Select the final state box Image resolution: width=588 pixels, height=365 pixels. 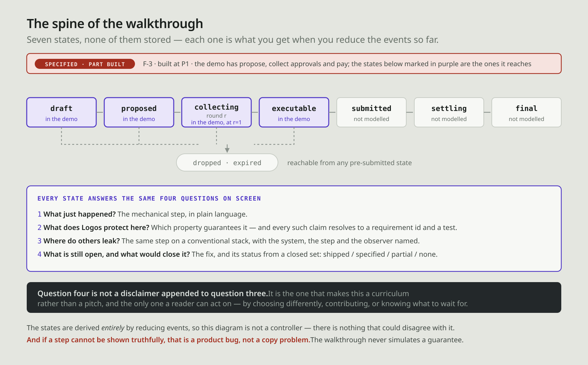point(527,112)
